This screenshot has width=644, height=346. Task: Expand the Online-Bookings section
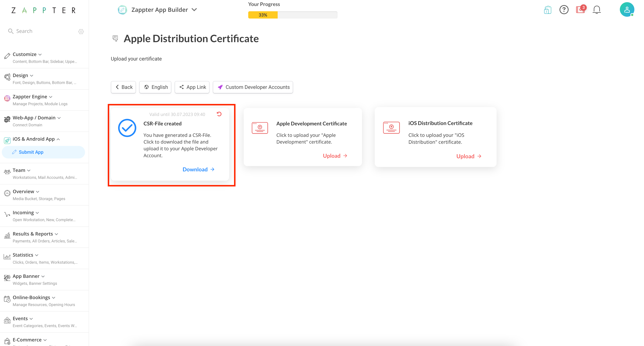click(x=53, y=297)
